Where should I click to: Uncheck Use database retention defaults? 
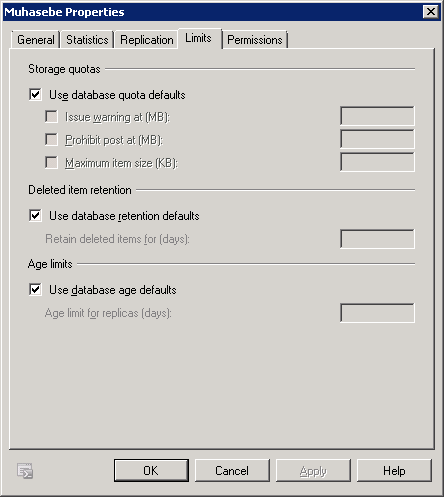click(35, 215)
